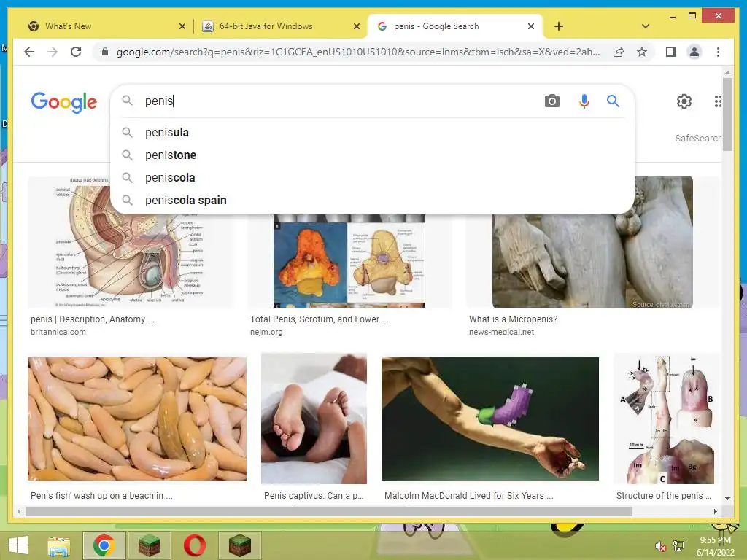Open the Google apps grid
The image size is (747, 560).
tap(718, 101)
